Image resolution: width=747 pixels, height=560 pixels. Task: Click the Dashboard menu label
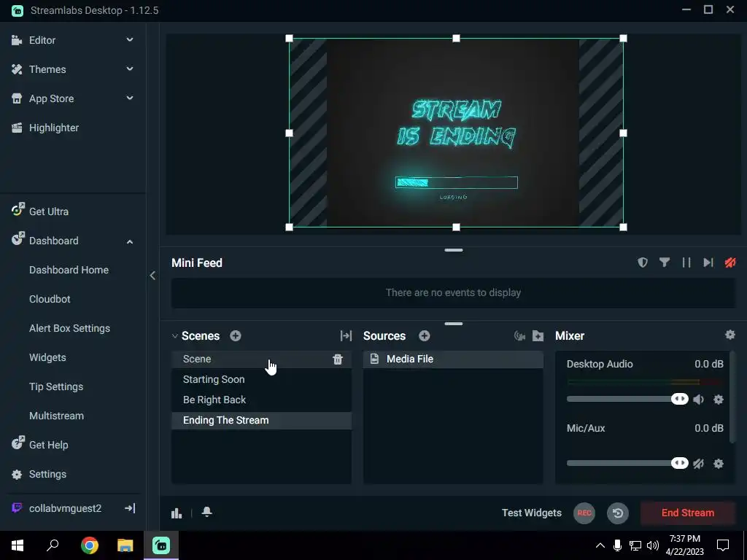click(x=53, y=241)
